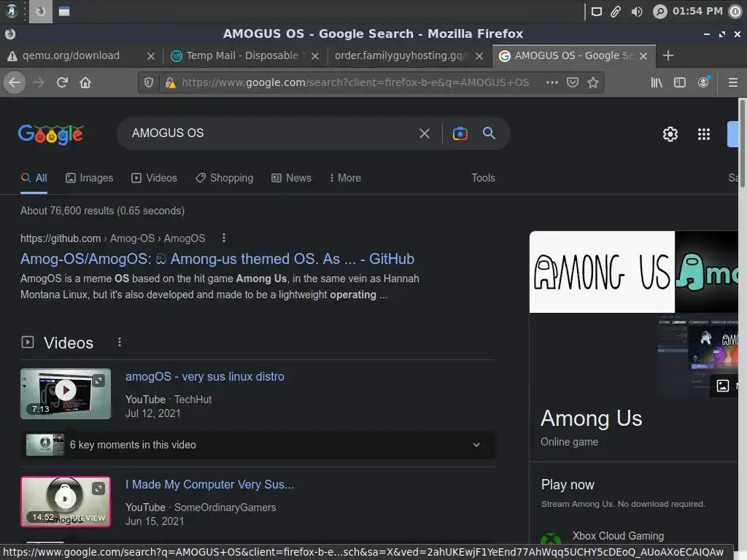This screenshot has width=747, height=560.
Task: Reload the page with the refresh icon
Action: pos(62,83)
